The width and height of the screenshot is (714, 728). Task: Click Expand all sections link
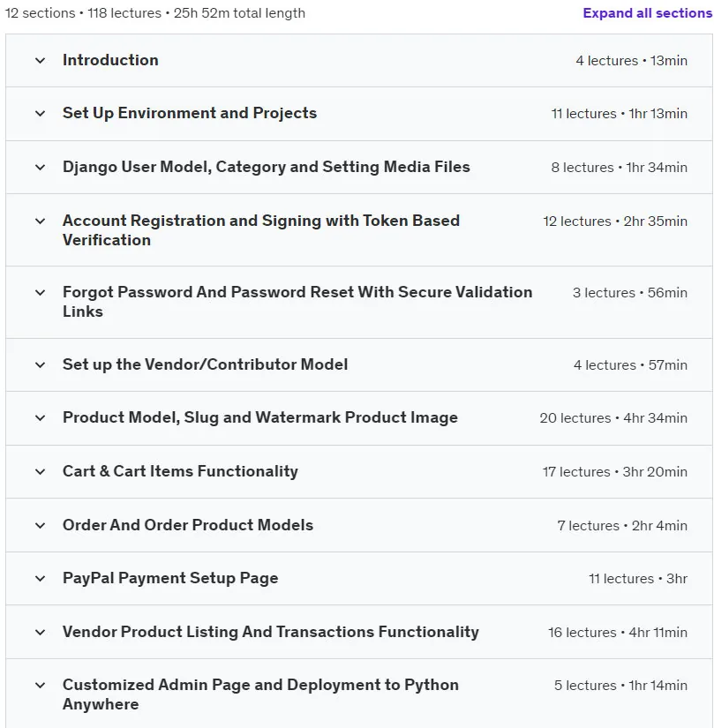647,13
